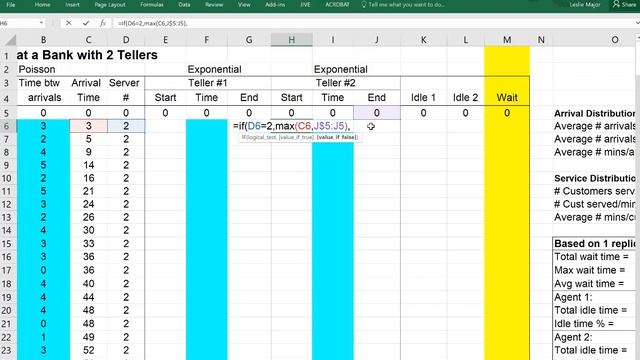
Task: Select column O header
Action: [x=615, y=40]
